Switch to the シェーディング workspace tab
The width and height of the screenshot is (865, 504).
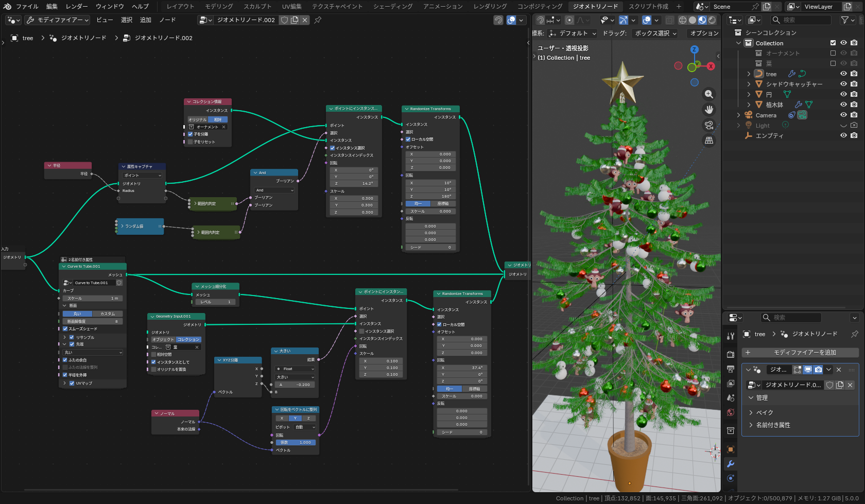pos(392,7)
